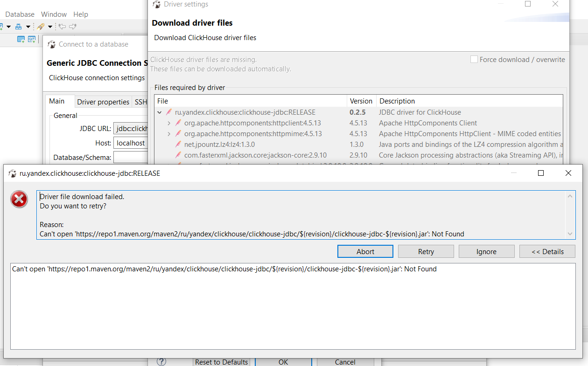The width and height of the screenshot is (588, 366).
Task: Click the Undo arrow icon
Action: click(x=61, y=27)
